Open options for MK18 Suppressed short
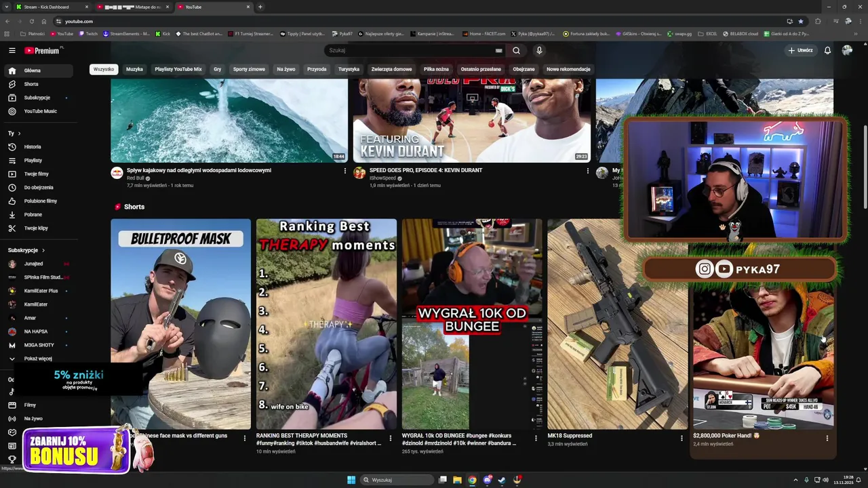The image size is (868, 488). pos(682,438)
